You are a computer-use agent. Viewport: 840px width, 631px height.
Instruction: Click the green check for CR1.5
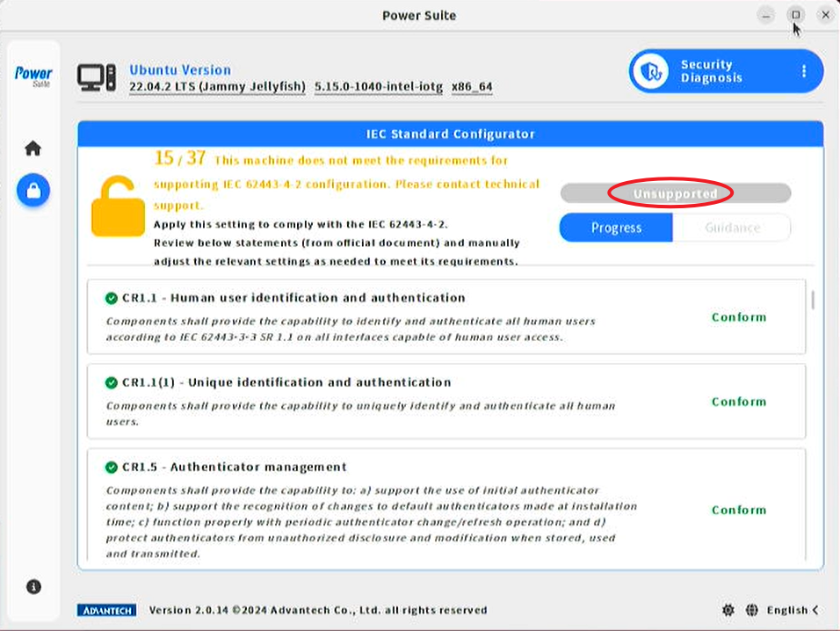112,467
